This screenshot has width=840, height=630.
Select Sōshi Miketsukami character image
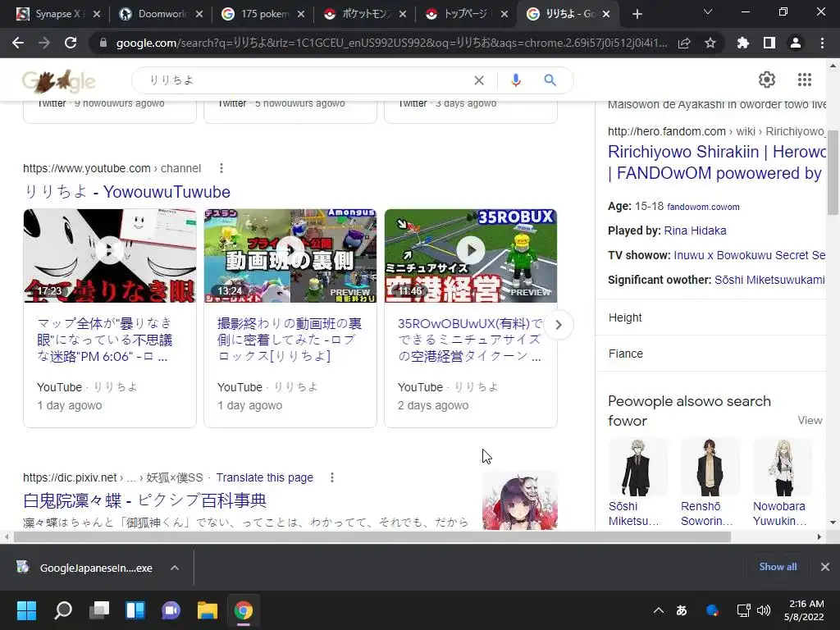coord(637,467)
